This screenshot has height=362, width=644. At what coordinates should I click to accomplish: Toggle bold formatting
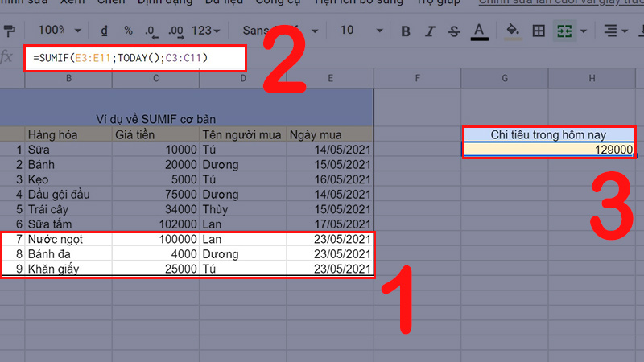[x=406, y=31]
